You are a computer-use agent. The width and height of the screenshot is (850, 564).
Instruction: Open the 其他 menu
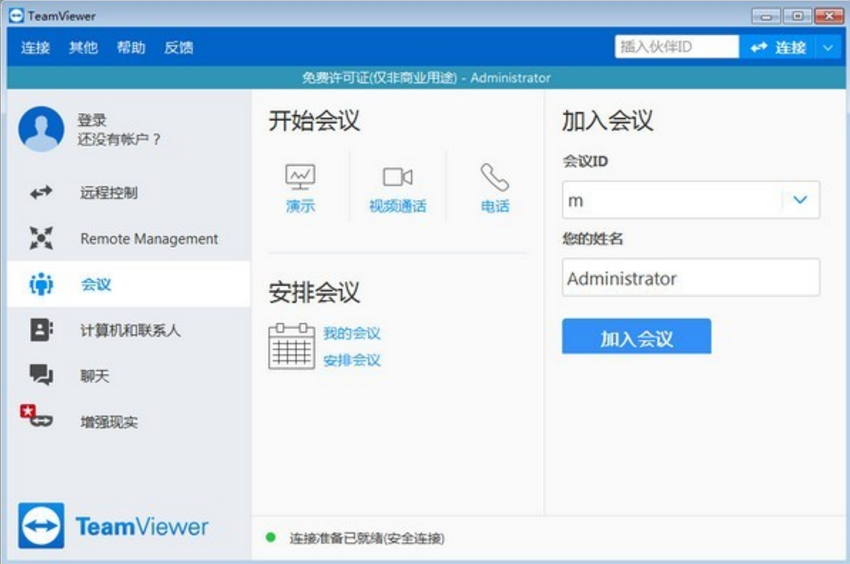point(83,47)
